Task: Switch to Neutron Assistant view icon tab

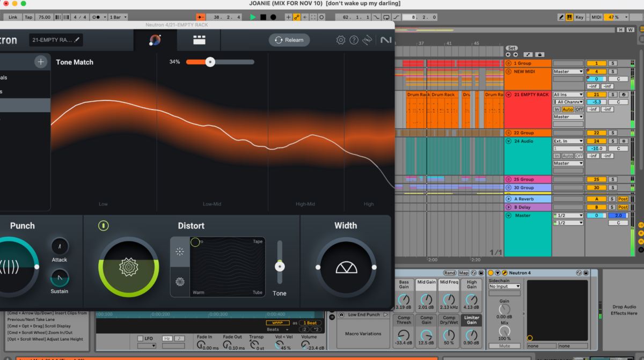Action: [155, 40]
